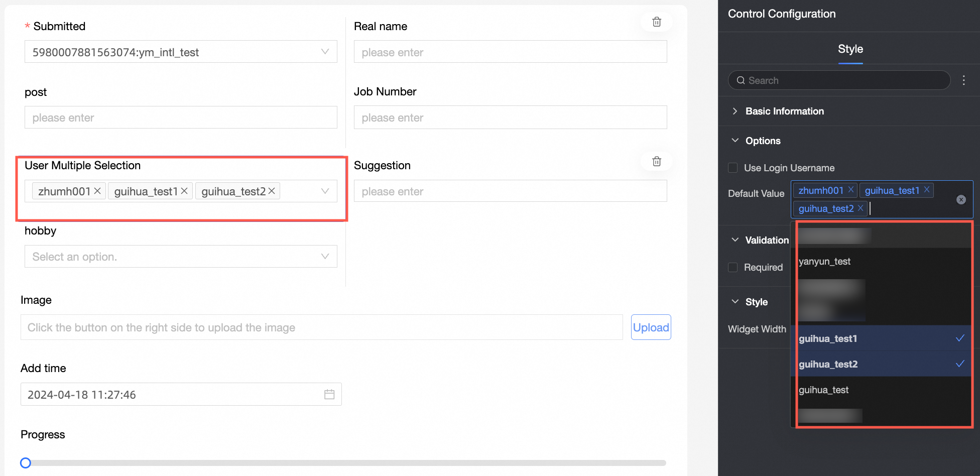
Task: Open the more options menu beside Search
Action: (x=963, y=80)
